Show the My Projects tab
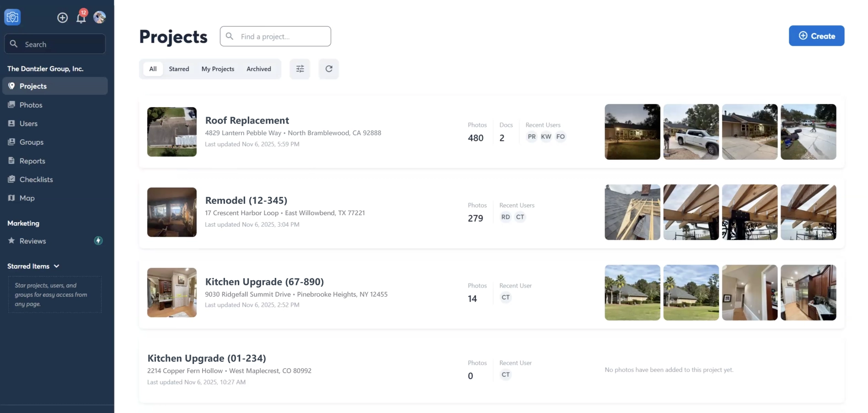Screen dimensions: 868x413 point(218,69)
